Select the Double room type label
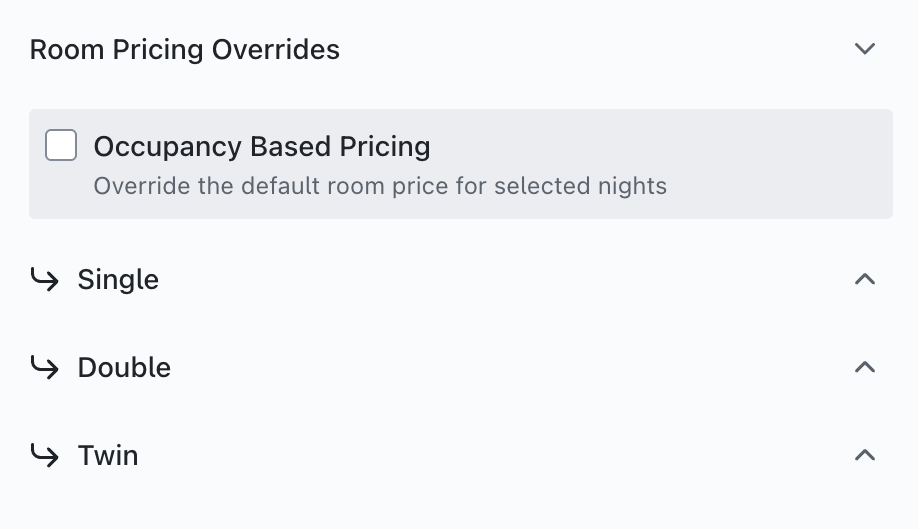Image resolution: width=918 pixels, height=529 pixels. pyautogui.click(x=124, y=368)
